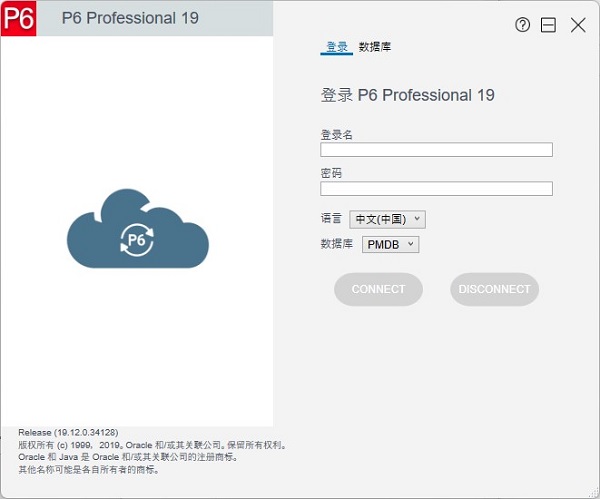Image resolution: width=600 pixels, height=499 pixels.
Task: Click the 版权所有 (c) 1999, 2019 copyright line
Action: point(152,445)
